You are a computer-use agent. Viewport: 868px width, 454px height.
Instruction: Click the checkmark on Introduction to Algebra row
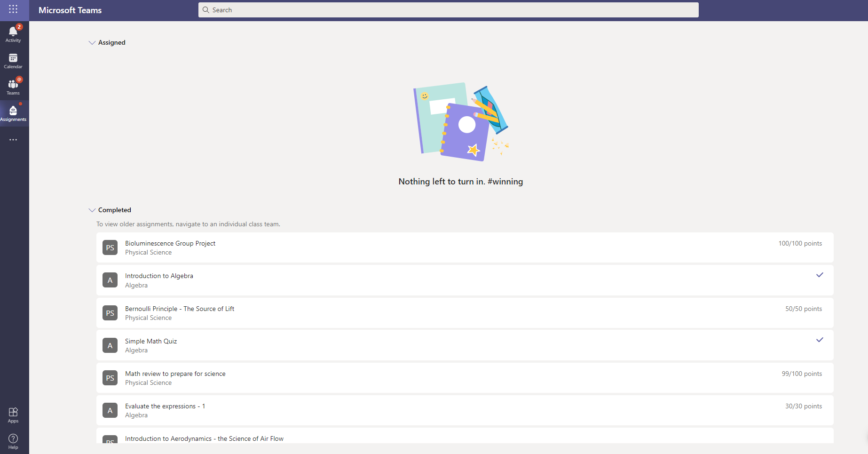[820, 275]
